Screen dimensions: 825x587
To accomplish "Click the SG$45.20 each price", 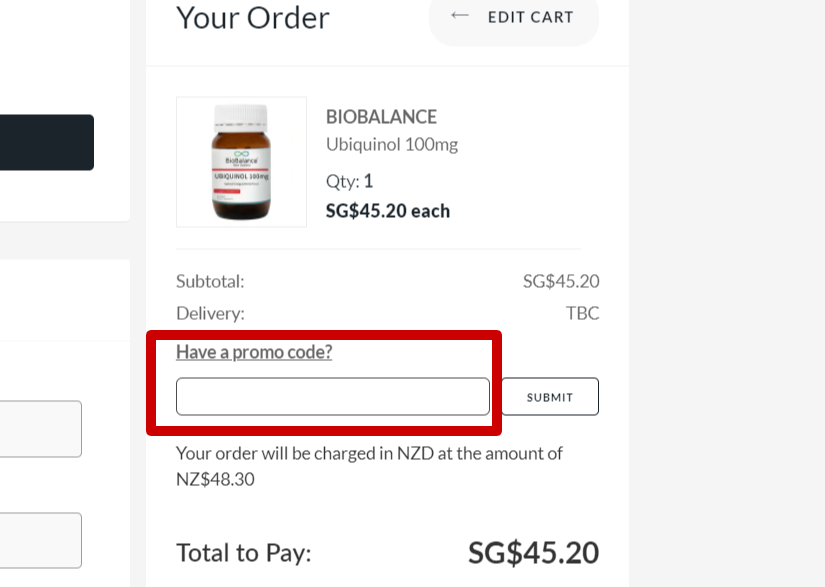I will coord(388,211).
